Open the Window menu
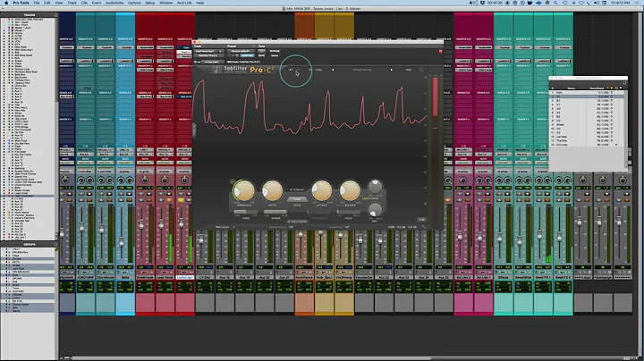Viewport: 644px width, 361px height. [166, 3]
